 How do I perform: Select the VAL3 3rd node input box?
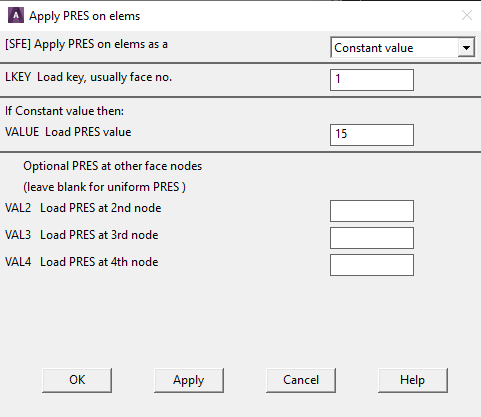pos(372,238)
